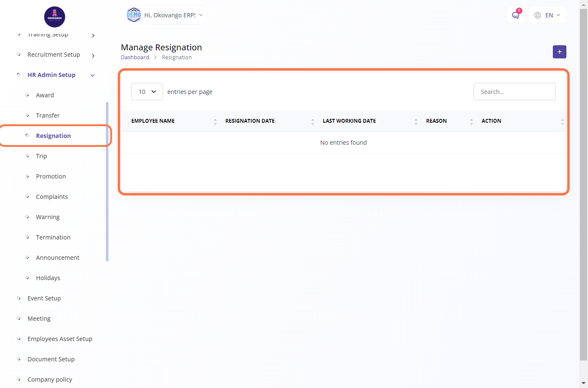This screenshot has width=588, height=388.
Task: Open the Company policy link
Action: coord(50,380)
